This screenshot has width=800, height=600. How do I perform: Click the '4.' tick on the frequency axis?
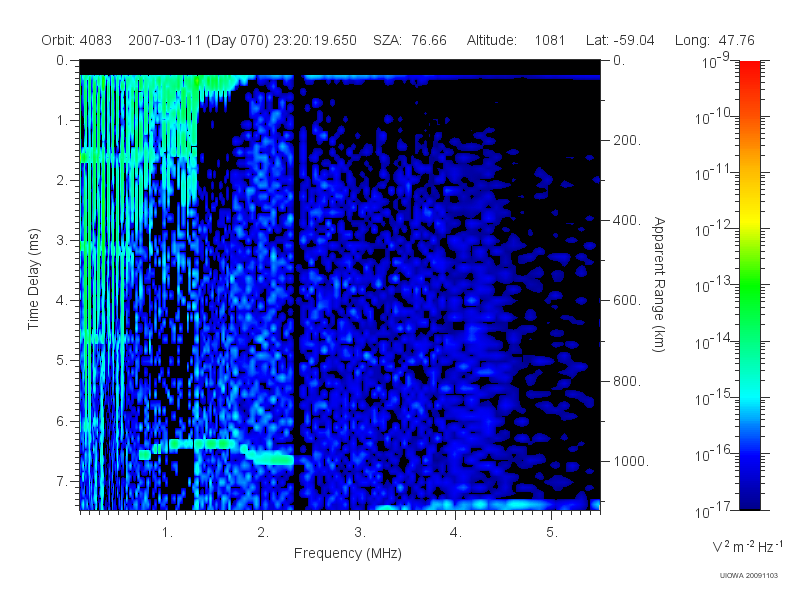(x=456, y=533)
